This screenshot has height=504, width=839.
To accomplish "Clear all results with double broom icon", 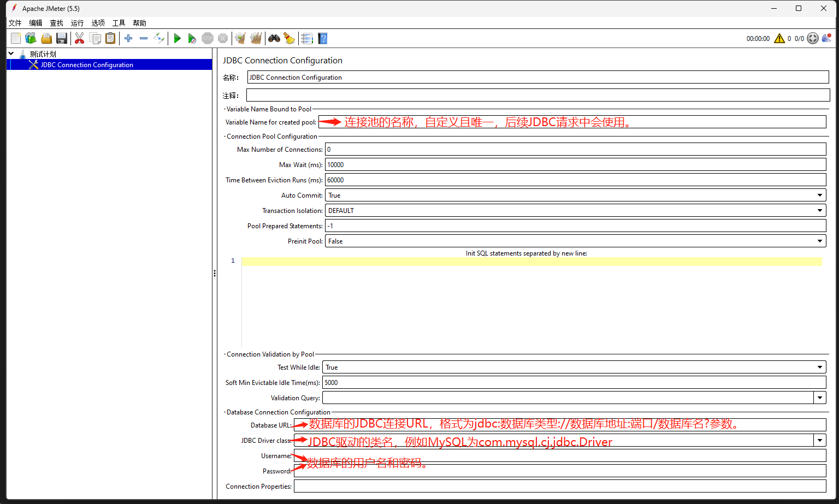I will point(256,38).
